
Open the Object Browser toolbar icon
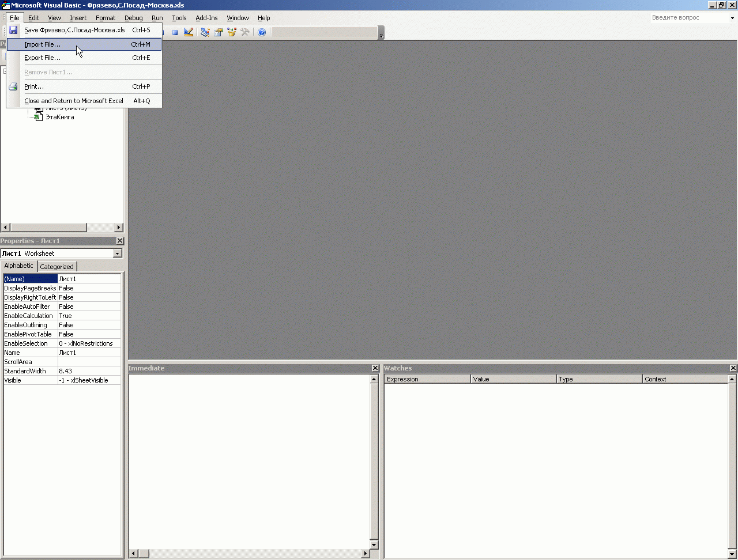point(232,32)
